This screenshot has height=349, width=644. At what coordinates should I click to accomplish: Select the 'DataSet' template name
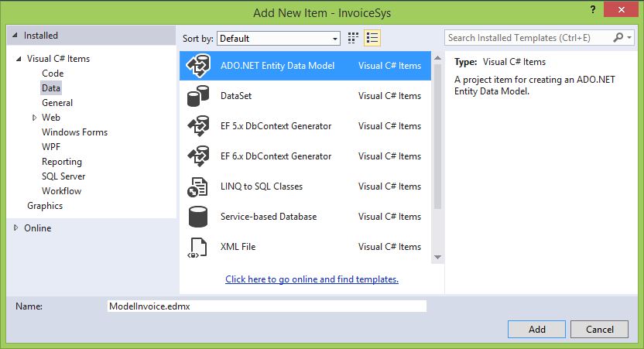(x=236, y=96)
